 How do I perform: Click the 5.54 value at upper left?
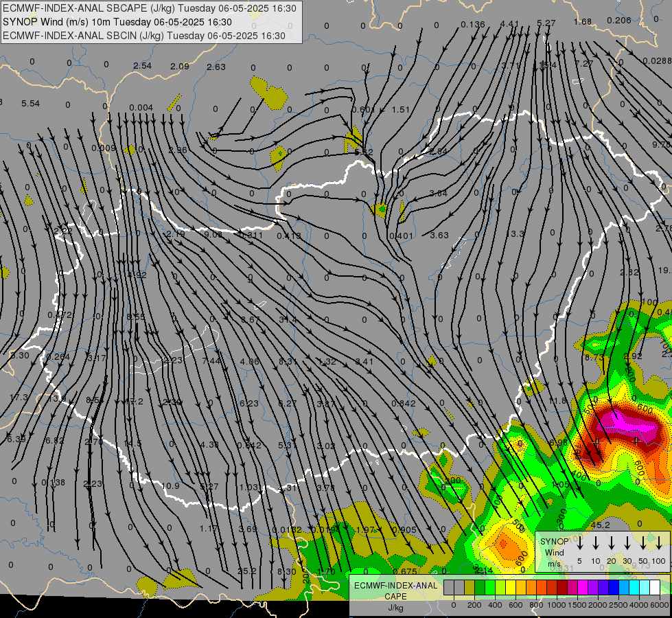(30, 104)
